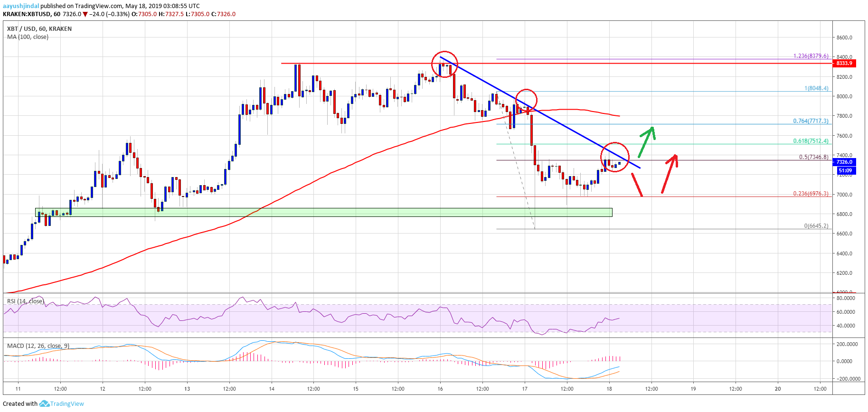Viewport: 868px width, 412px height.
Task: Click the XBT / USD, 60, KRAKEN title
Action: tap(39, 29)
